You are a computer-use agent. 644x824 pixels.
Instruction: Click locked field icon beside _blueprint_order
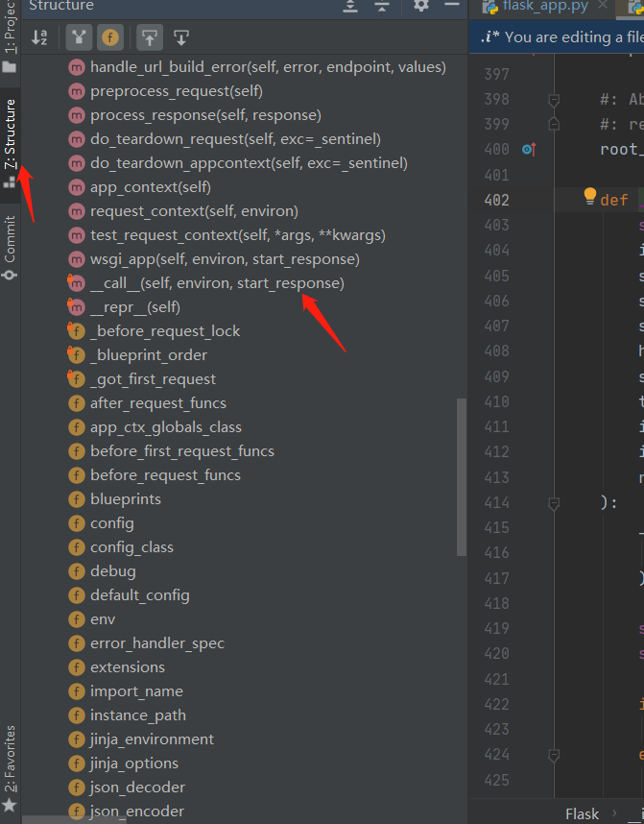pyautogui.click(x=76, y=355)
